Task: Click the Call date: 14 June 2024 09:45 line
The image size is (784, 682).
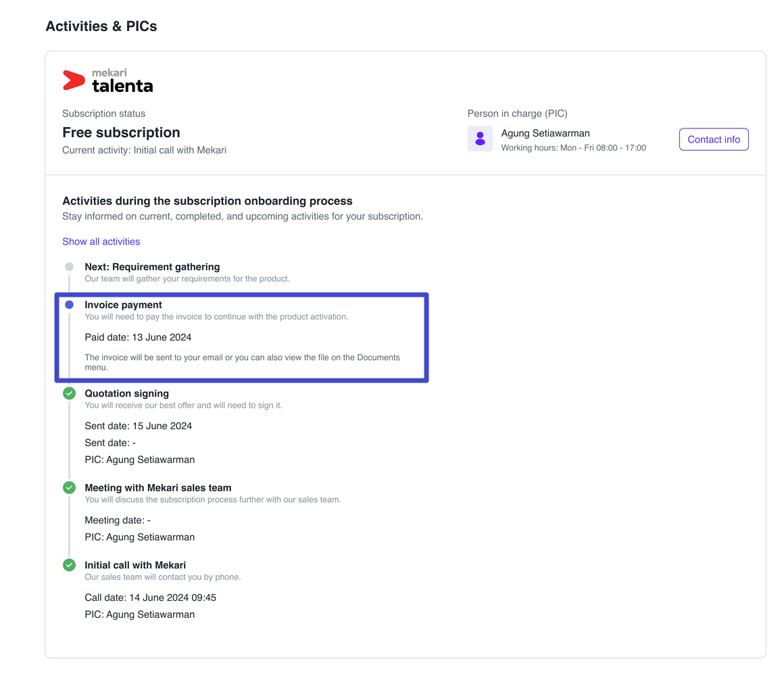Action: pyautogui.click(x=150, y=598)
